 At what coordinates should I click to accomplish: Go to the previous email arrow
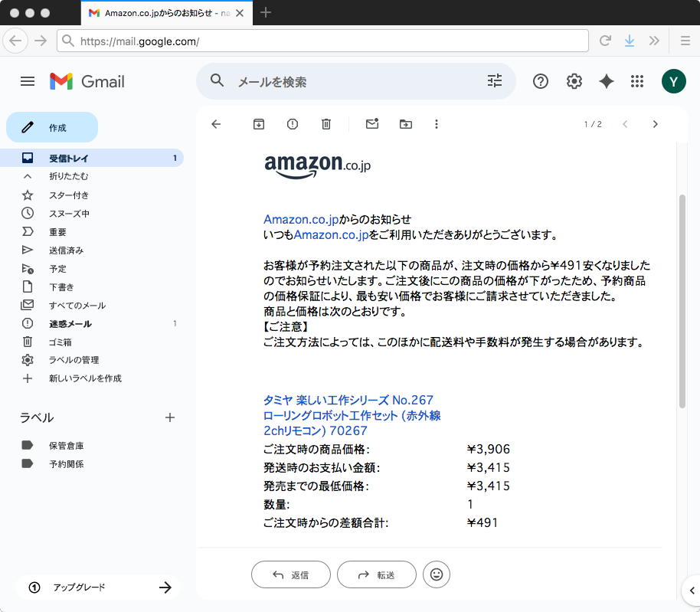(x=625, y=124)
